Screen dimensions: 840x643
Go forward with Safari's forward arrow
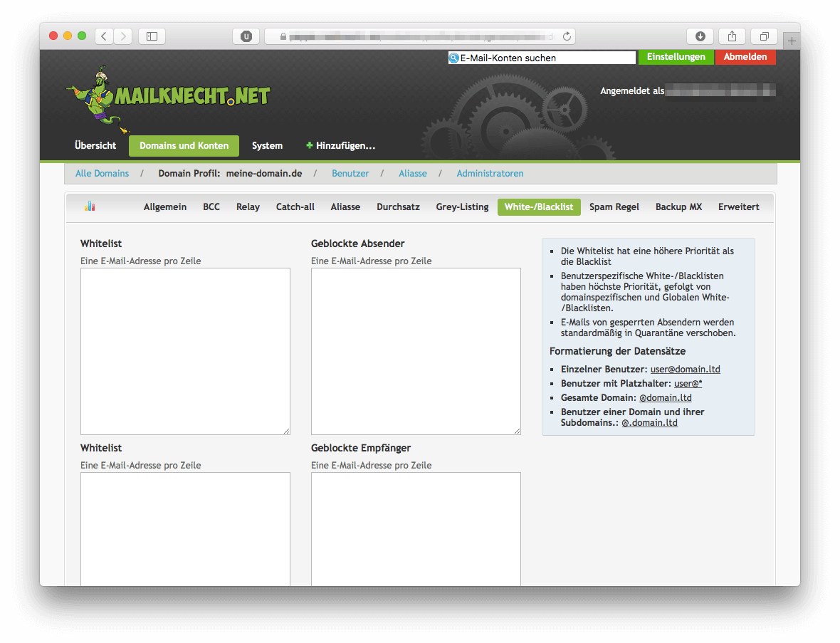(123, 36)
